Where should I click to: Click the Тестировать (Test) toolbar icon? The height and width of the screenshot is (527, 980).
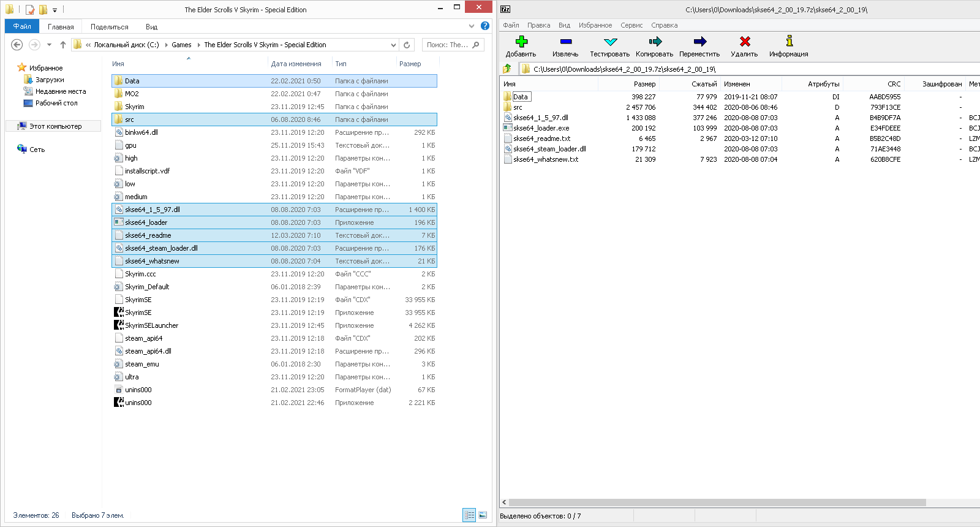point(610,42)
